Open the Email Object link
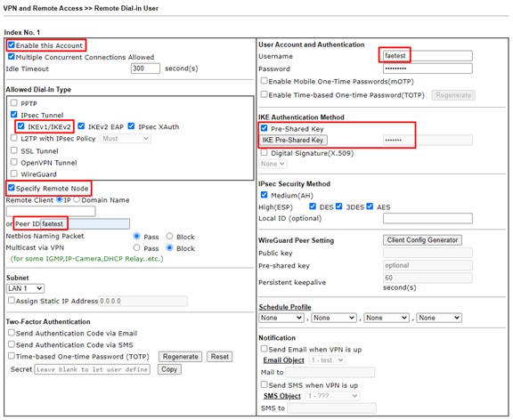The image size is (513, 420). click(283, 360)
